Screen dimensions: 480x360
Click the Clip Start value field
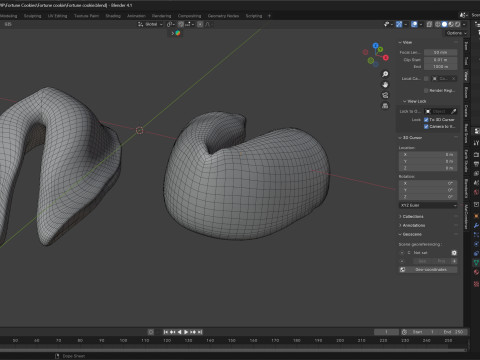coord(440,60)
